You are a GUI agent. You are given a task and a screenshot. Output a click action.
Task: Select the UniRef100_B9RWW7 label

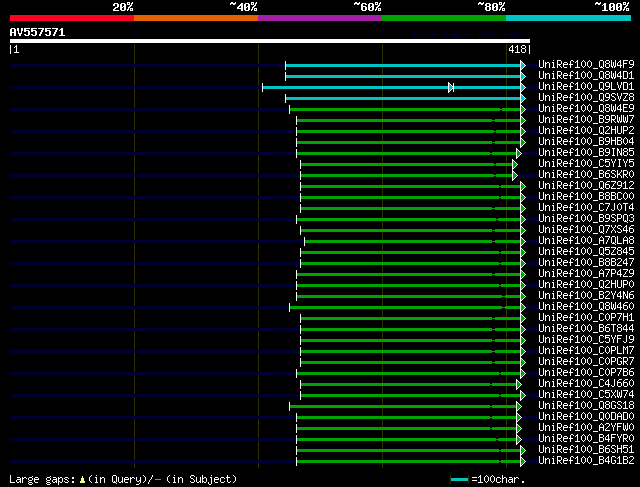click(586, 120)
